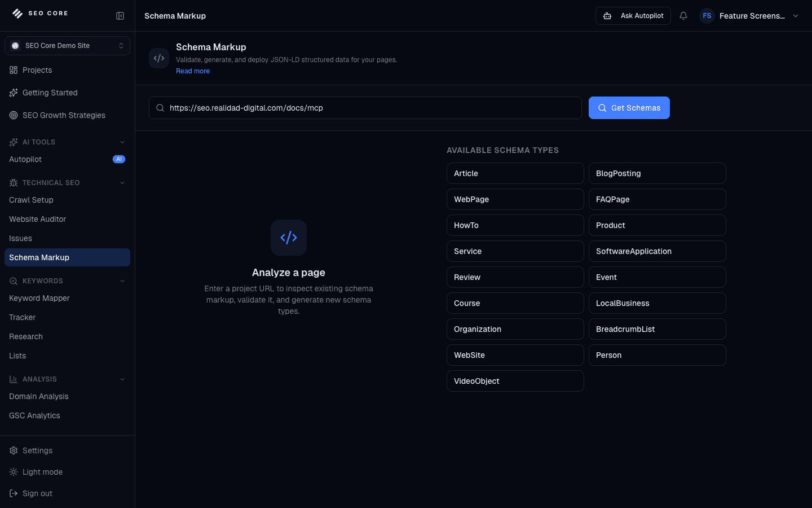Select the FAQPage schema type

pos(657,199)
